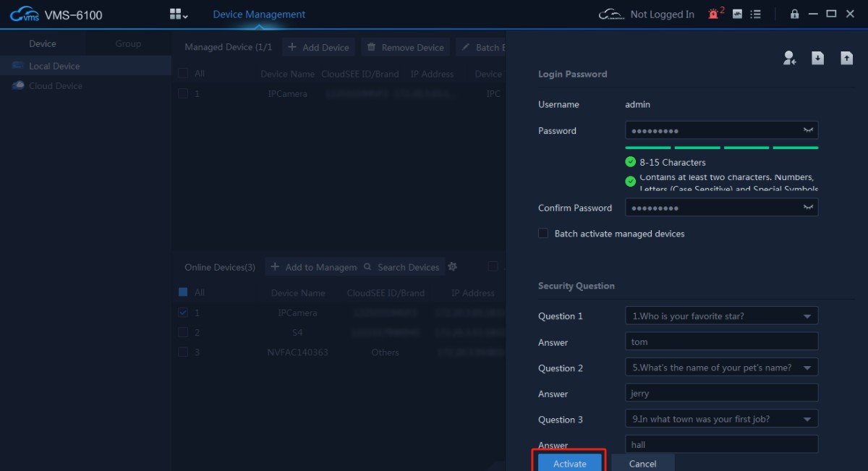Image resolution: width=868 pixels, height=471 pixels.
Task: Click the download file icon in activation panel
Action: (x=817, y=59)
